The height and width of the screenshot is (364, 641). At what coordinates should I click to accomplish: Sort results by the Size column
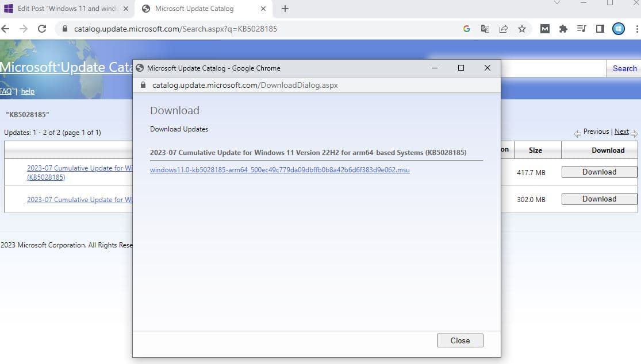coord(535,150)
